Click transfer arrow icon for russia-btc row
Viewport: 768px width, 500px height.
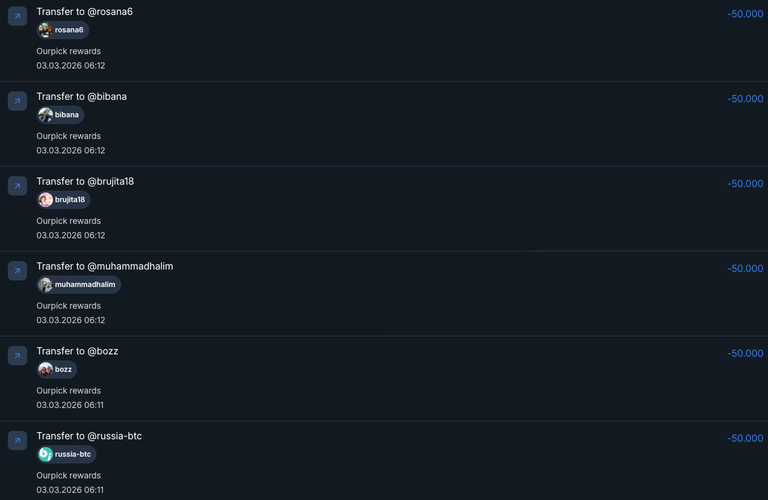tap(17, 441)
